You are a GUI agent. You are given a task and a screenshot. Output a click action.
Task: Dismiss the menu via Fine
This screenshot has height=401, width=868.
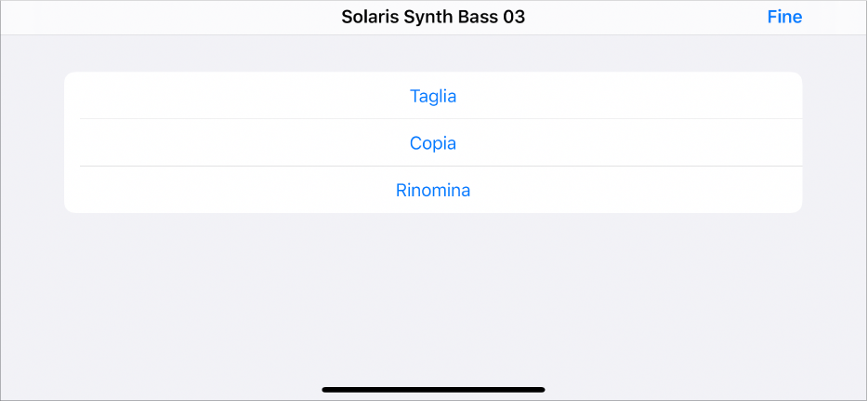coord(784,17)
